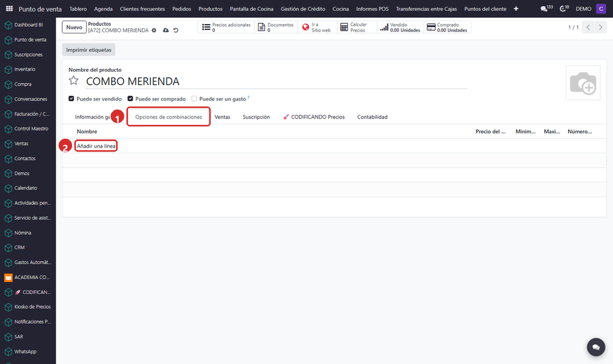Click the gear actions icon near COMBO MERIENDA

point(154,30)
